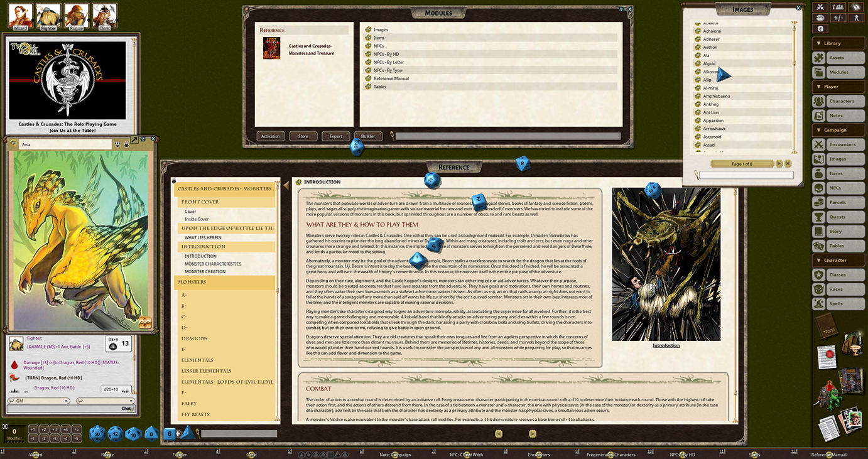Select Monster Characteristics in Reference index
The image size is (868, 459).
(x=213, y=264)
